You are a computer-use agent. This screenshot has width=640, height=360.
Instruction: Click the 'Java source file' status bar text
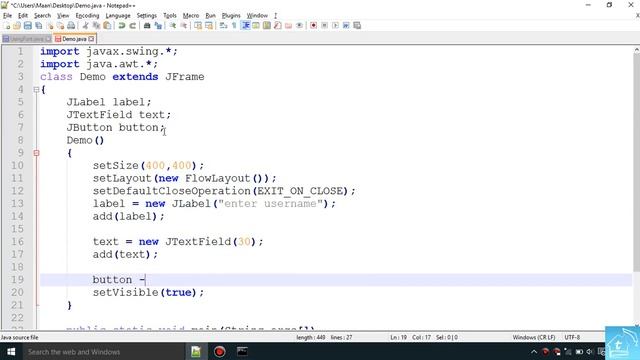(x=20, y=338)
